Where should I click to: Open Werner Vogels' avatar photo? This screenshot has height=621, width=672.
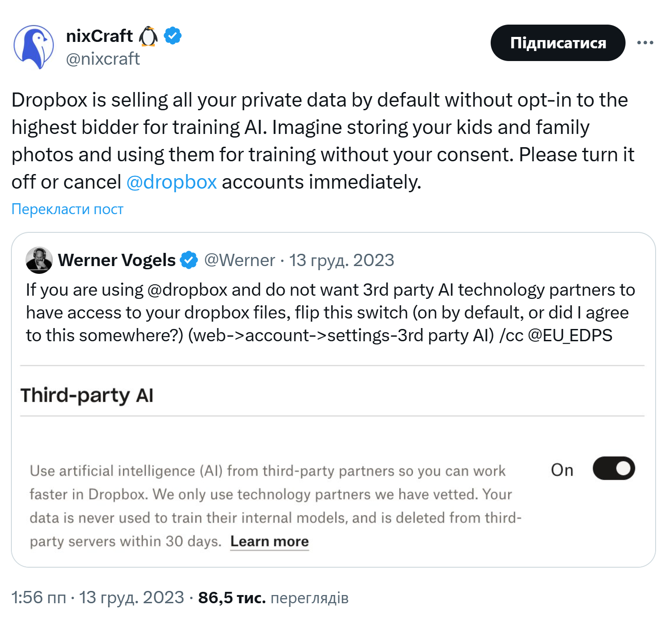pyautogui.click(x=39, y=260)
